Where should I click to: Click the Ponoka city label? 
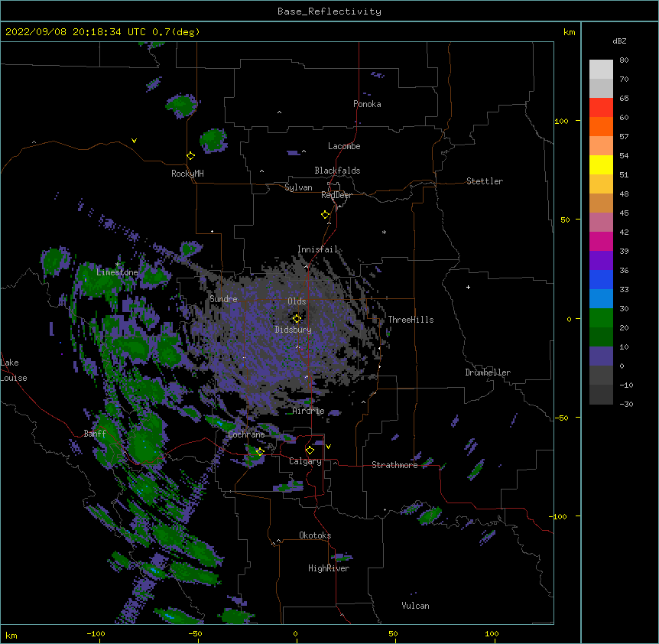click(367, 104)
